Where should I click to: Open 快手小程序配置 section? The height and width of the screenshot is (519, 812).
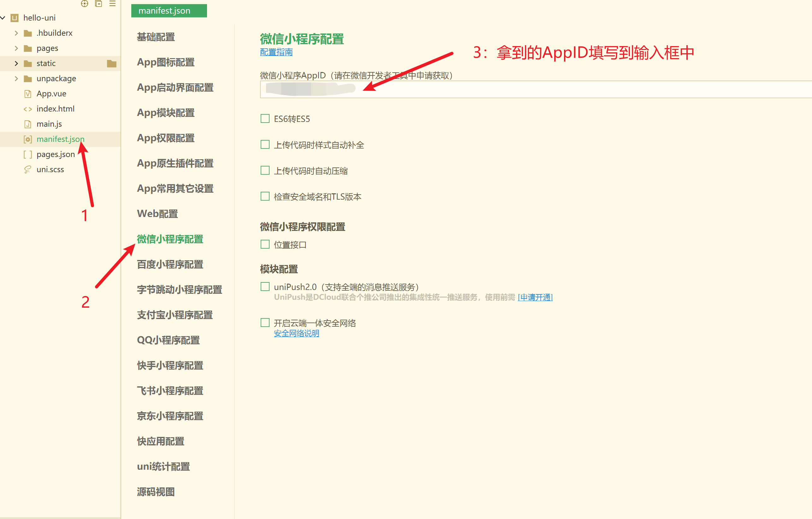(x=170, y=366)
